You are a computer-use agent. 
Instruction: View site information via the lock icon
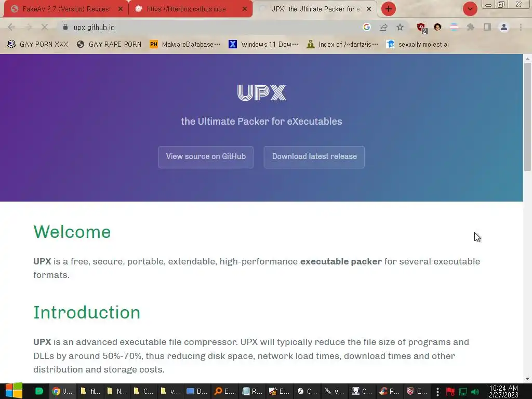pos(65,27)
